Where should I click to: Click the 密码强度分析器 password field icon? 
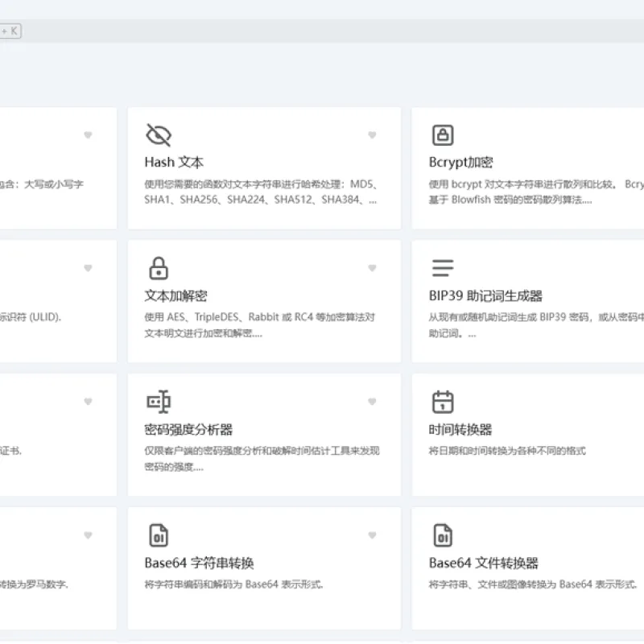pyautogui.click(x=159, y=401)
